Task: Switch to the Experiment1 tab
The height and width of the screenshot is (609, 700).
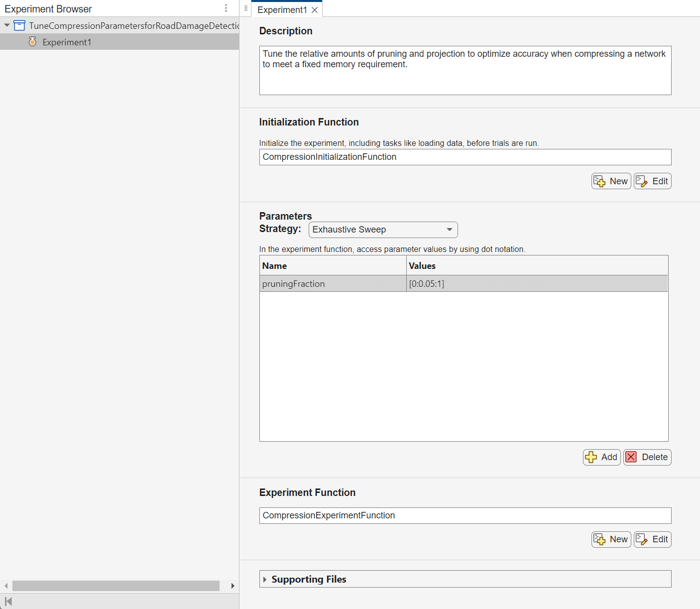Action: (282, 10)
